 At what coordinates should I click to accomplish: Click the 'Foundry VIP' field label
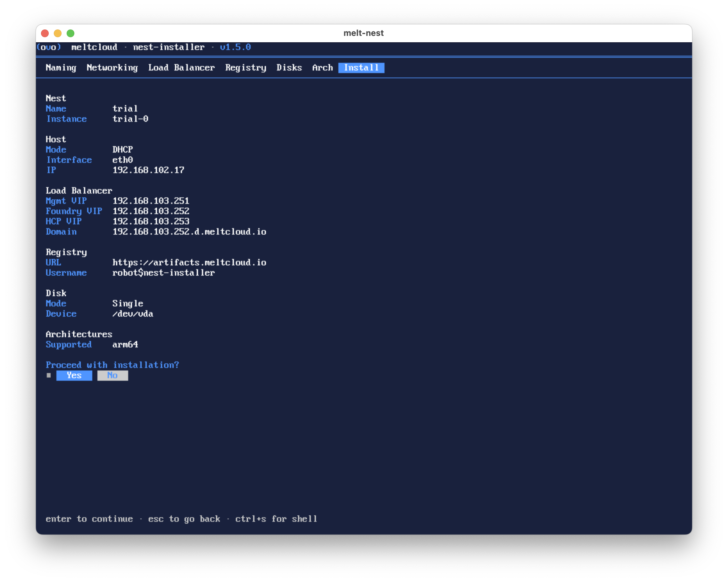[74, 211]
